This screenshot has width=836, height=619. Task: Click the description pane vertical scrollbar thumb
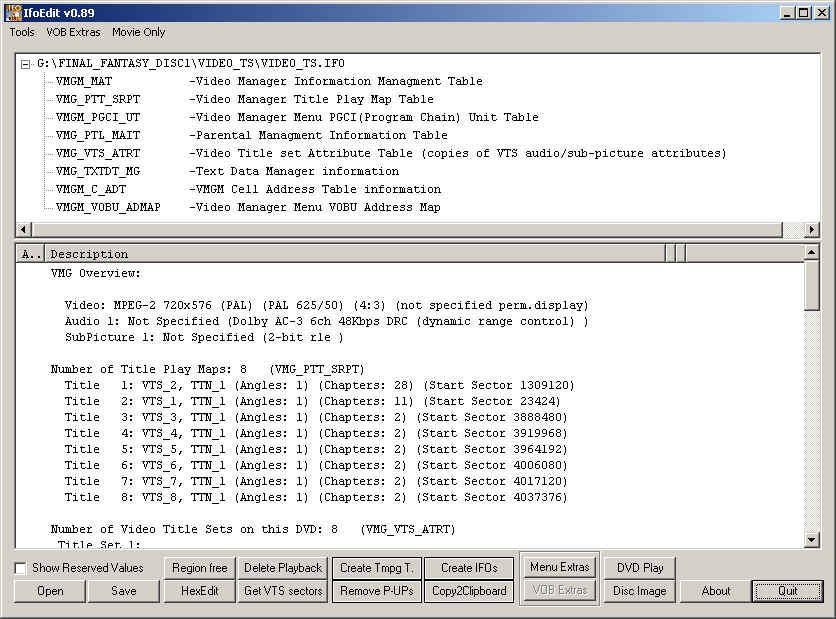(x=811, y=284)
